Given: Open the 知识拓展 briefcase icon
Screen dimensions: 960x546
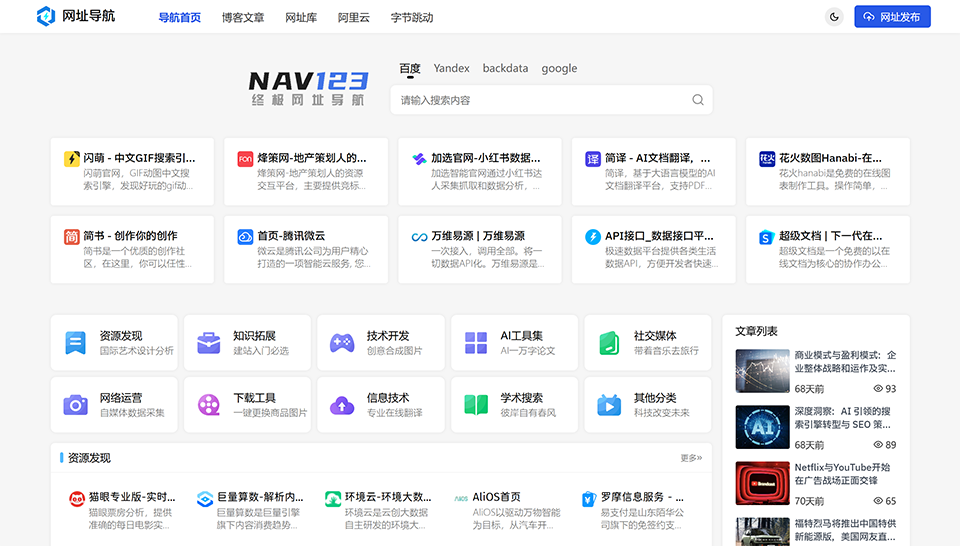Looking at the screenshot, I should point(209,343).
